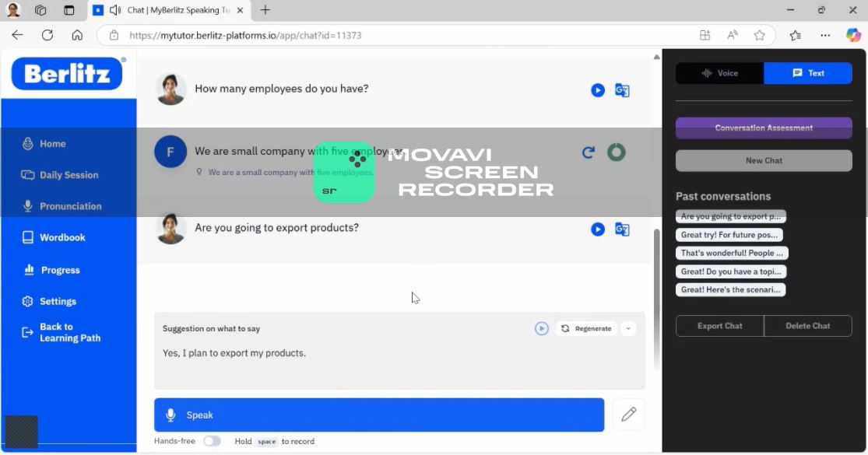Translate the 'Are you going to export products?' message
868x455 pixels.
(622, 229)
